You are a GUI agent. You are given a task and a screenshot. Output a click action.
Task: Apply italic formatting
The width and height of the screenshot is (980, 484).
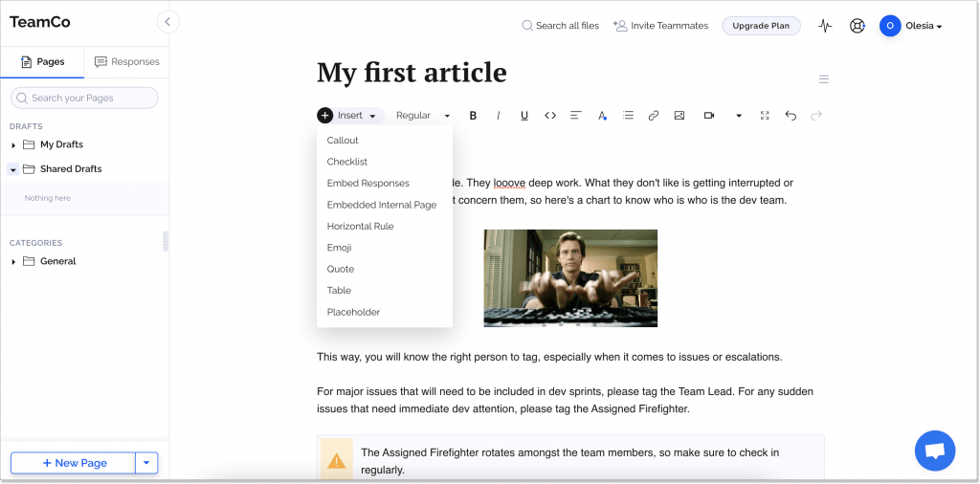[x=498, y=116]
